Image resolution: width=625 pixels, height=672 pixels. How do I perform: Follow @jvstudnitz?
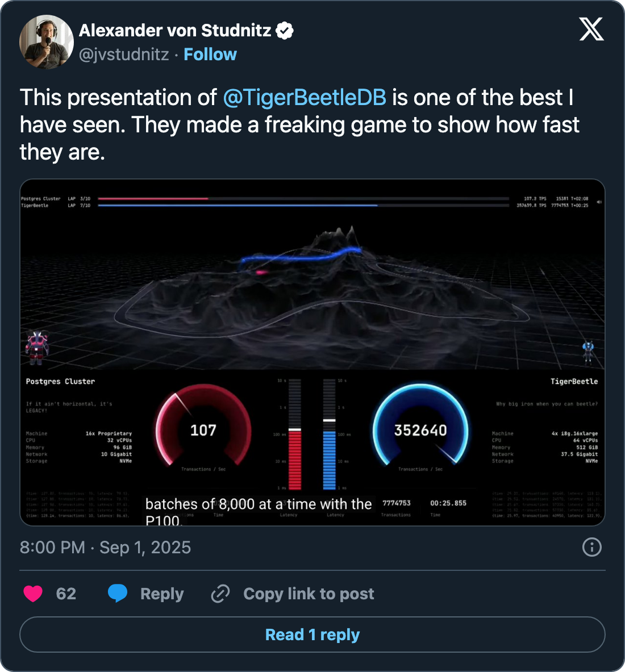(210, 55)
